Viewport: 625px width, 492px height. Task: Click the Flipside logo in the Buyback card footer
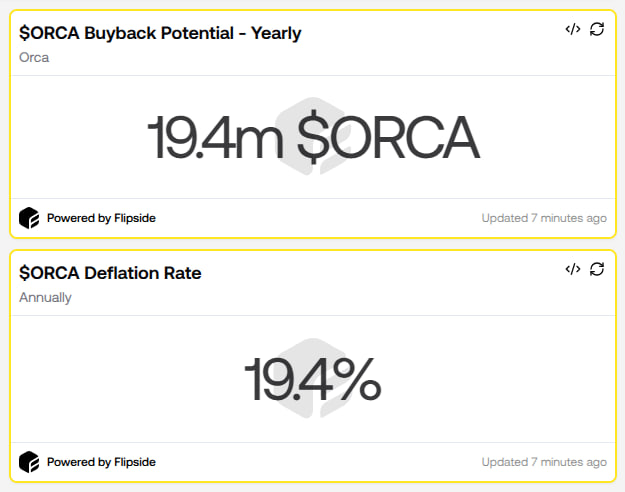pos(29,218)
